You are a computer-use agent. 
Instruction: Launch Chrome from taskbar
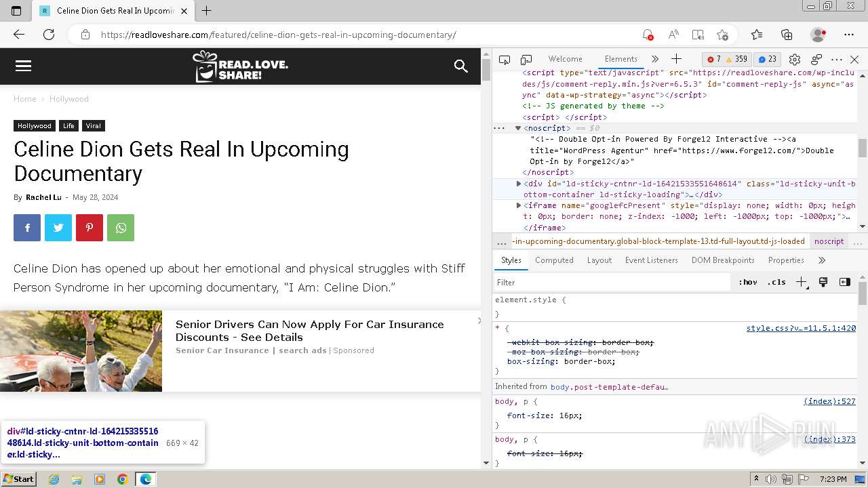click(123, 479)
